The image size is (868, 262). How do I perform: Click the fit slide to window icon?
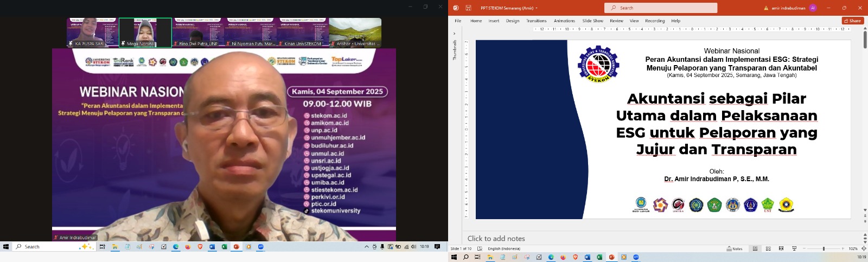click(x=863, y=248)
